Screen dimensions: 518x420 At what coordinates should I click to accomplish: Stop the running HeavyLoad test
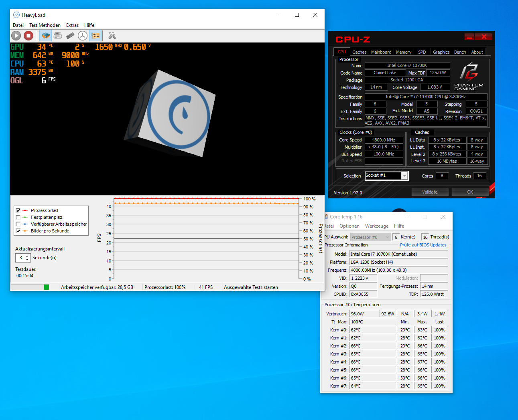[x=28, y=36]
